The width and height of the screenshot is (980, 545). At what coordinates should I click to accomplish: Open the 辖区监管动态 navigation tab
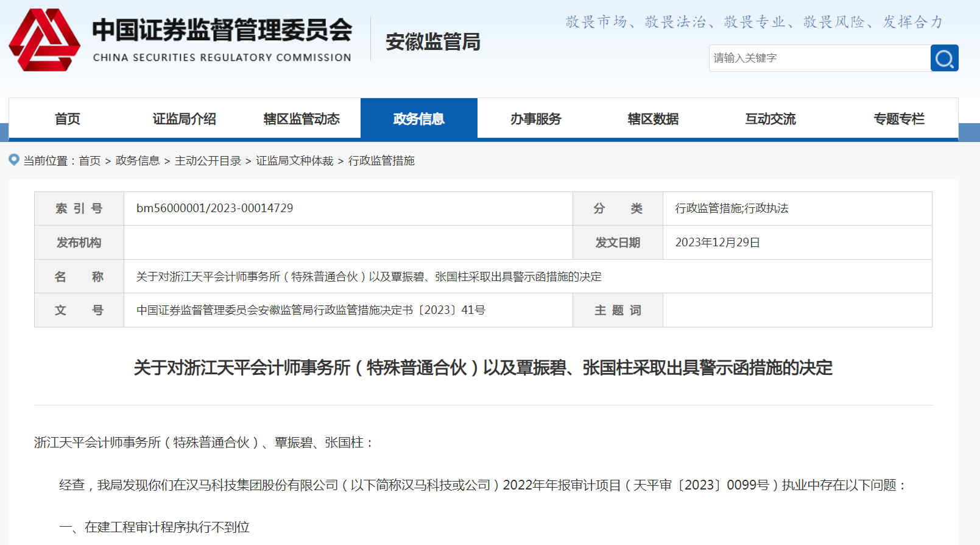(301, 119)
